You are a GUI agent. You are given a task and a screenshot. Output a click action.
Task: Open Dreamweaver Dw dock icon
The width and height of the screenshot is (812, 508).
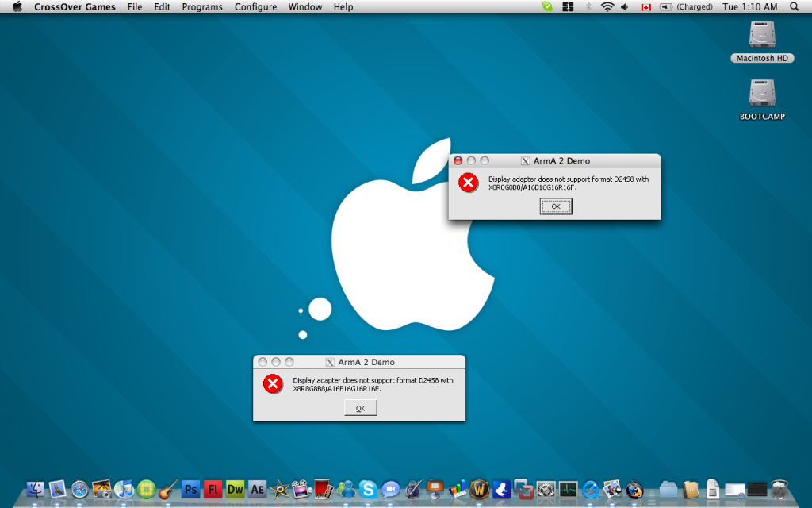coord(235,489)
